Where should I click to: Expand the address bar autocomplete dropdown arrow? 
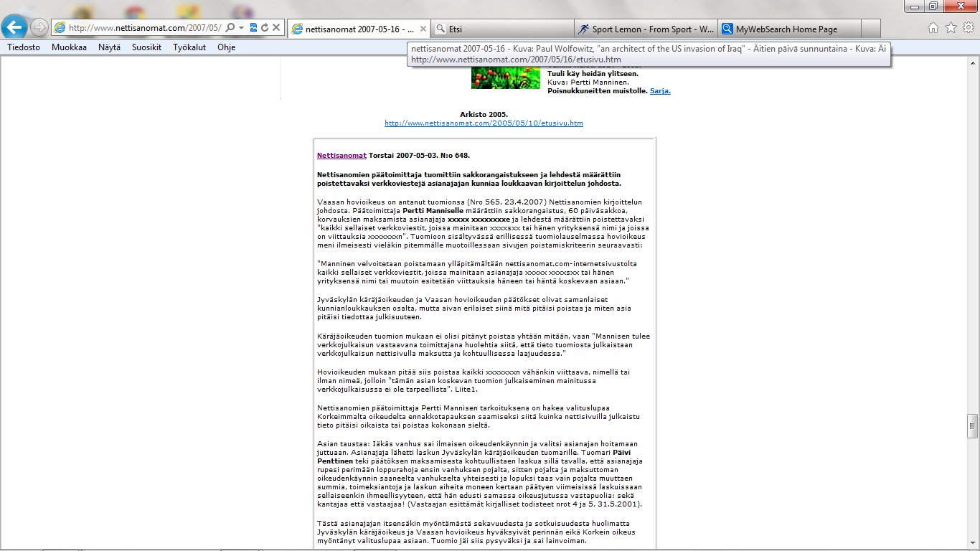[x=242, y=27]
